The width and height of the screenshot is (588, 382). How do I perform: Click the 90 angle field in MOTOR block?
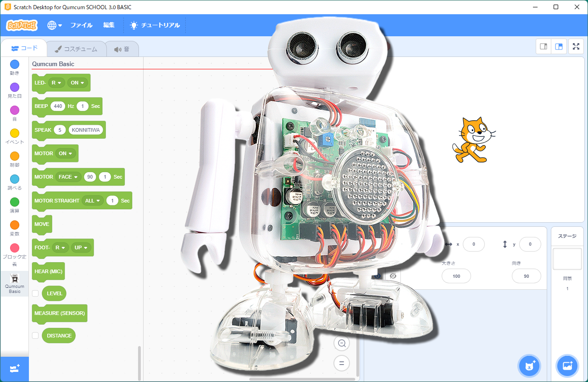tap(90, 177)
